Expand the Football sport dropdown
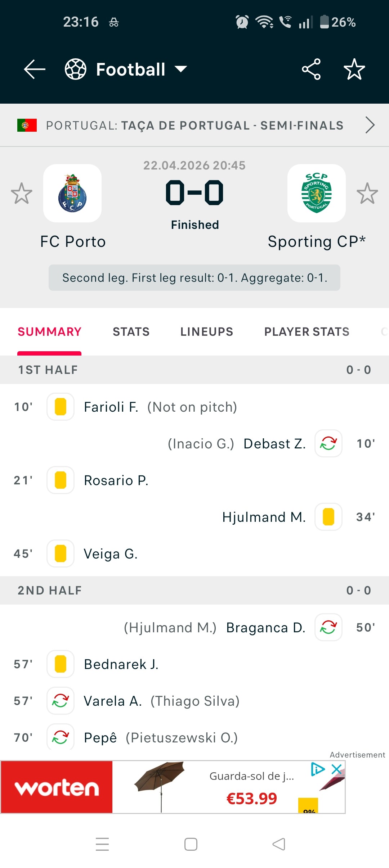 point(126,69)
